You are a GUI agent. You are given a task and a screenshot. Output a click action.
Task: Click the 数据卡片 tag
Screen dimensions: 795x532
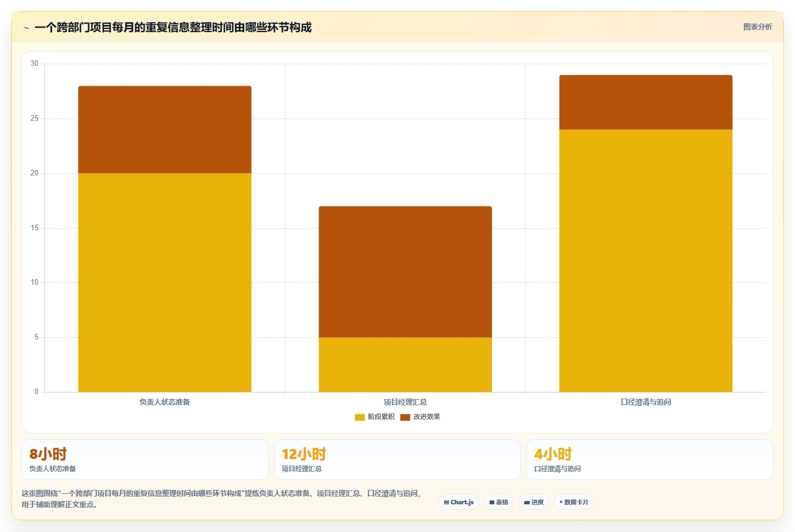point(574,502)
